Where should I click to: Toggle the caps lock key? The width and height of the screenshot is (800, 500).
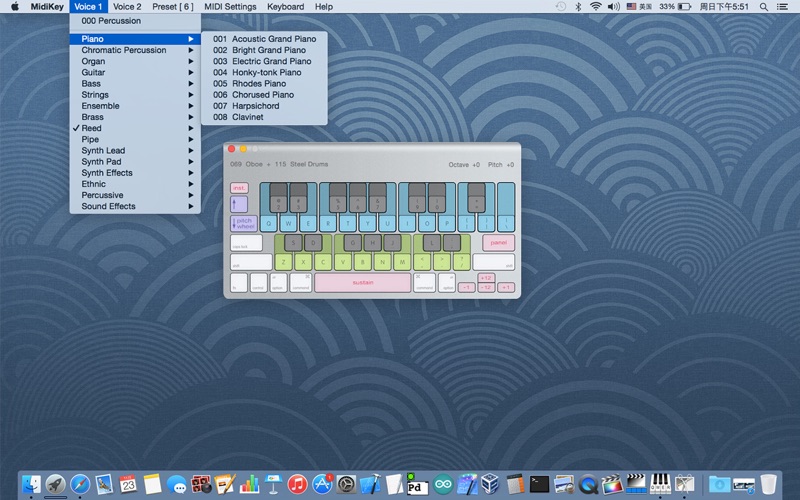click(245, 243)
